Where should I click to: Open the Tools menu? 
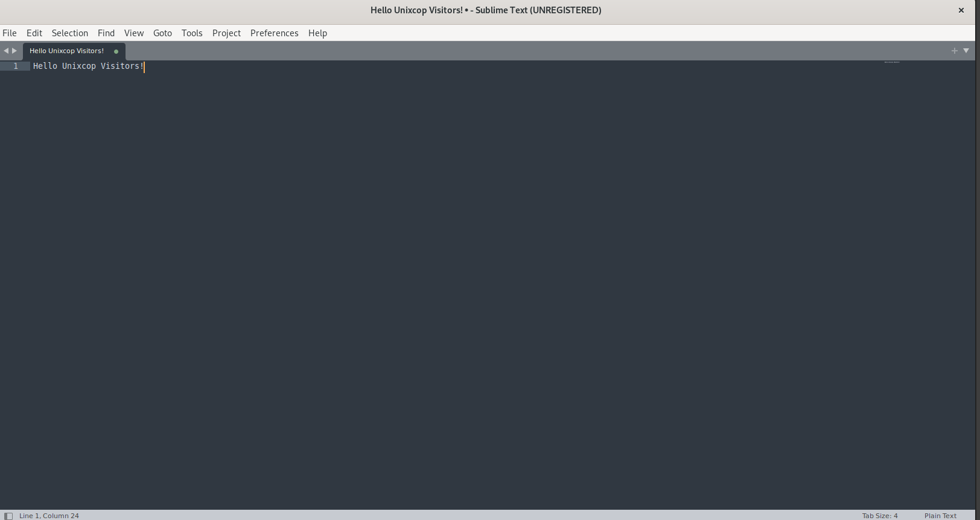[192, 33]
